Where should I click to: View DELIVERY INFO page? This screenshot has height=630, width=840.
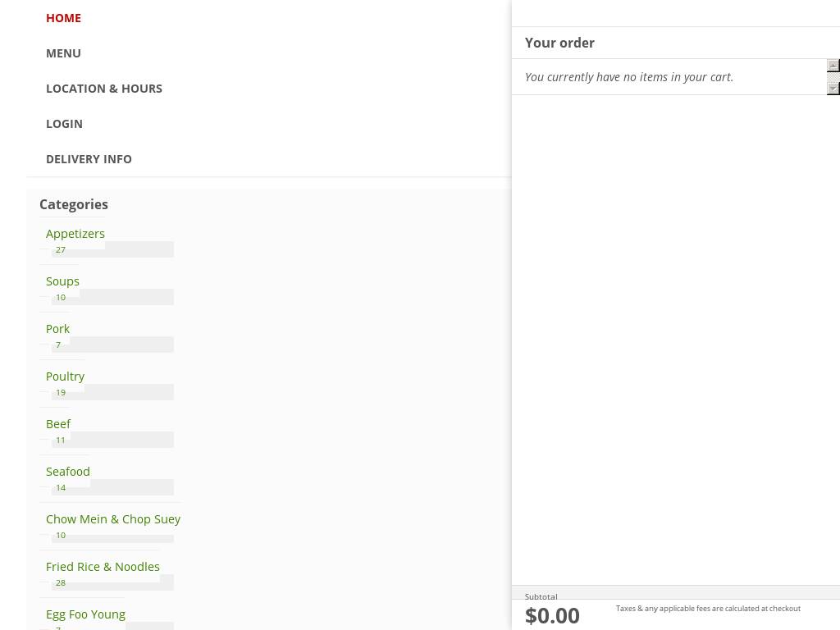[x=89, y=159]
